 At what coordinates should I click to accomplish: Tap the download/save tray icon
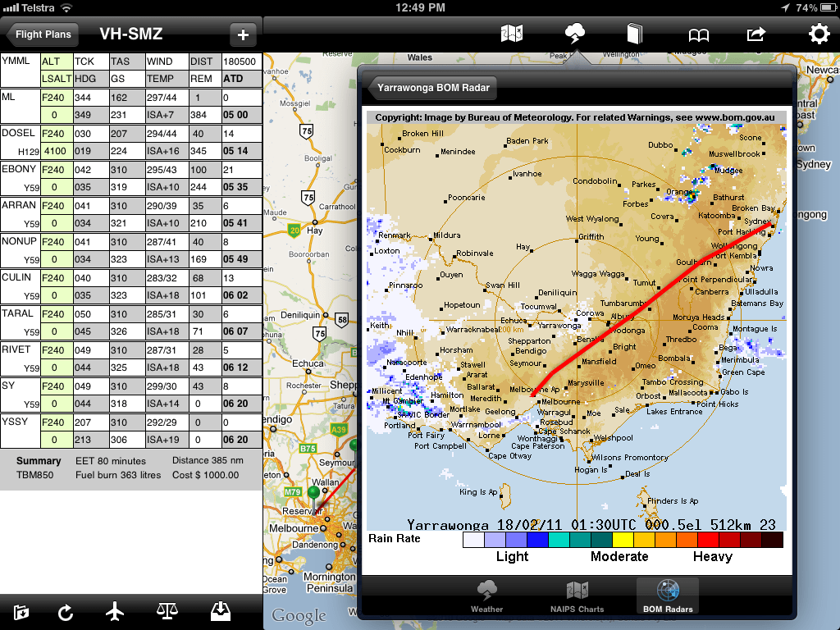point(220,611)
